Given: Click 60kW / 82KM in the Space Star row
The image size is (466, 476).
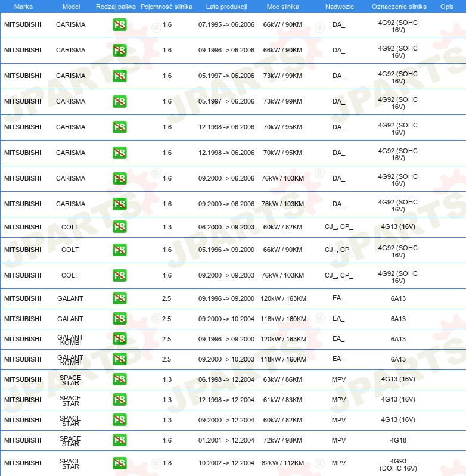Looking at the screenshot, I should click(x=282, y=420).
